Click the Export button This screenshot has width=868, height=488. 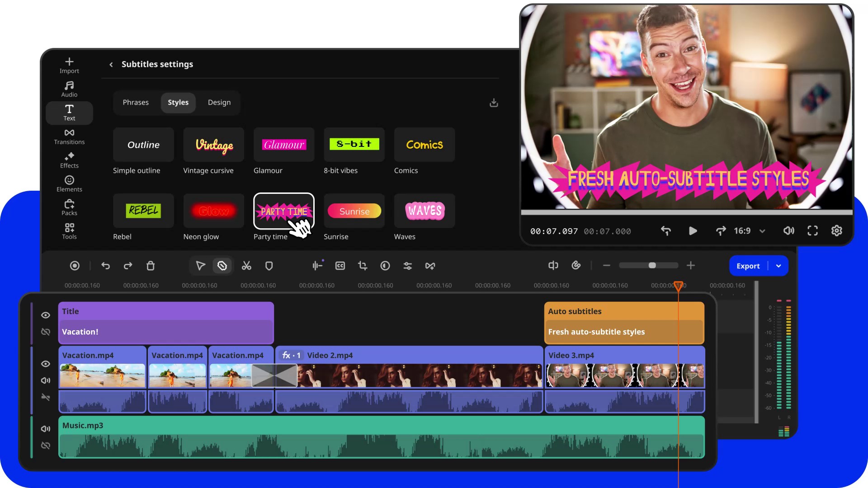pyautogui.click(x=748, y=266)
